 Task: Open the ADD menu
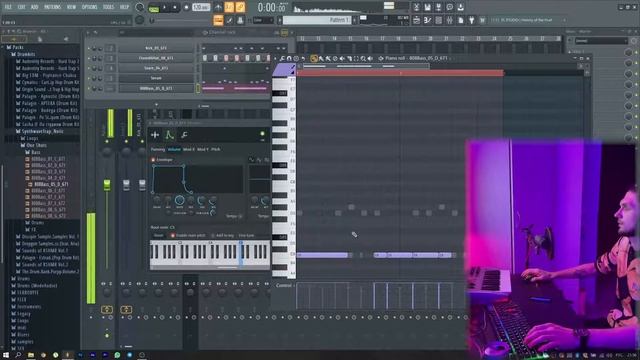pyautogui.click(x=34, y=7)
